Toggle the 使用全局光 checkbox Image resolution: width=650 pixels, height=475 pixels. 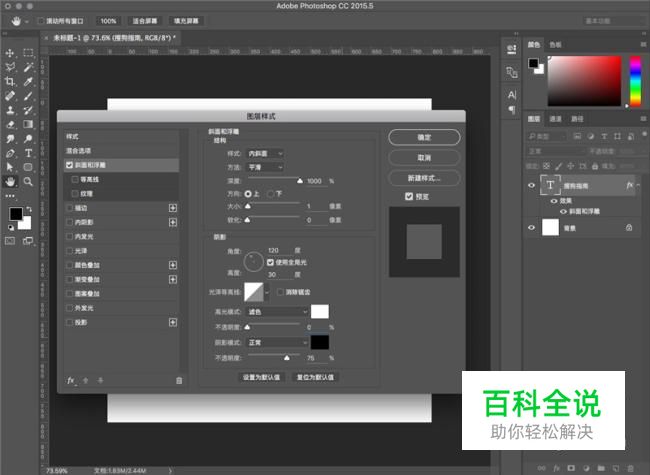point(270,262)
